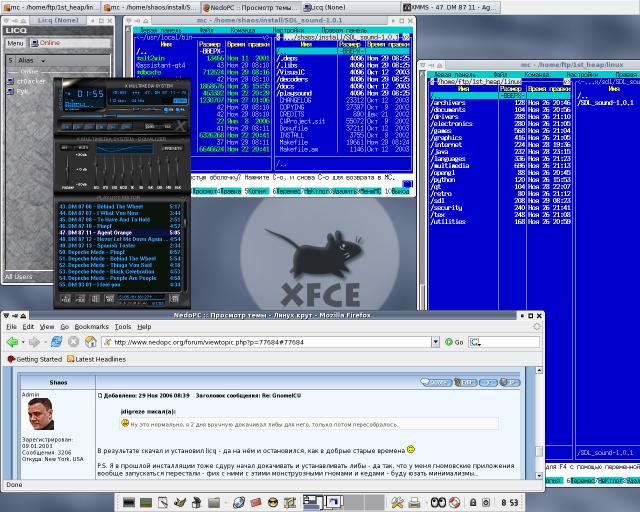Select playlist track 54 People Are People

point(120,278)
